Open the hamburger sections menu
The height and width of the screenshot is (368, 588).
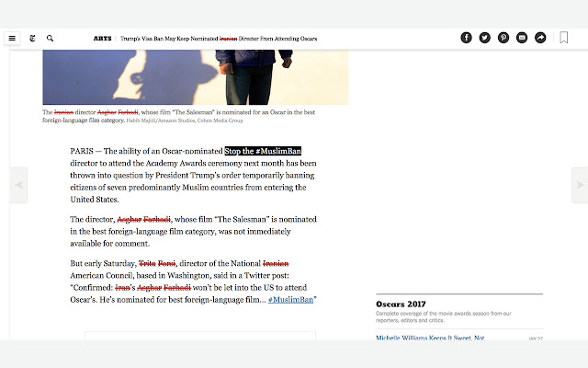coord(12,39)
